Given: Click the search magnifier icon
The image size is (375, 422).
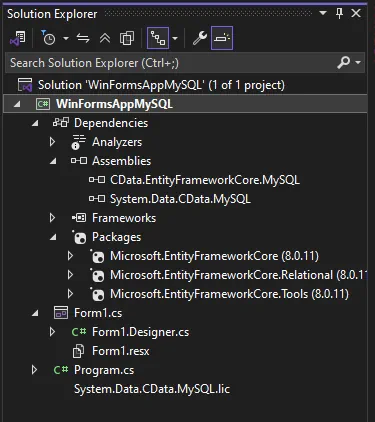Looking at the screenshot, I should 343,62.
